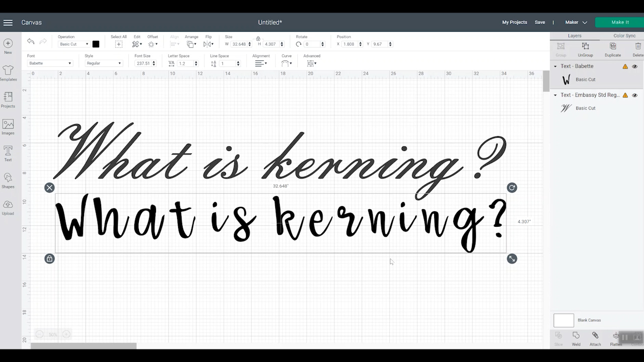This screenshot has width=644, height=362.
Task: Click the Attach tool
Action: 595,335
